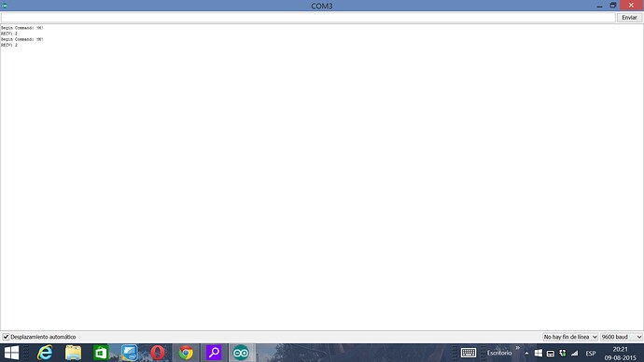Launch Internet Explorer from taskbar
Image resolution: width=644 pixels, height=362 pixels.
click(45, 353)
